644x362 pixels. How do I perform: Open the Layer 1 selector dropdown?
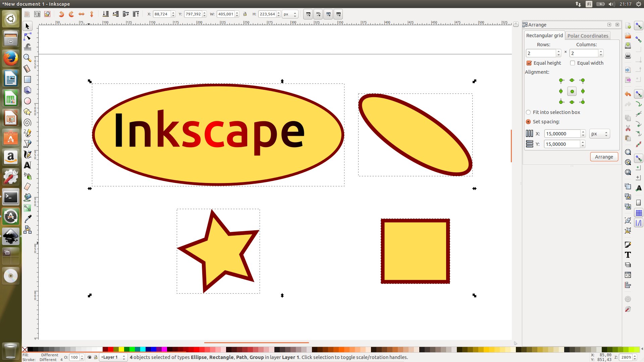click(113, 357)
